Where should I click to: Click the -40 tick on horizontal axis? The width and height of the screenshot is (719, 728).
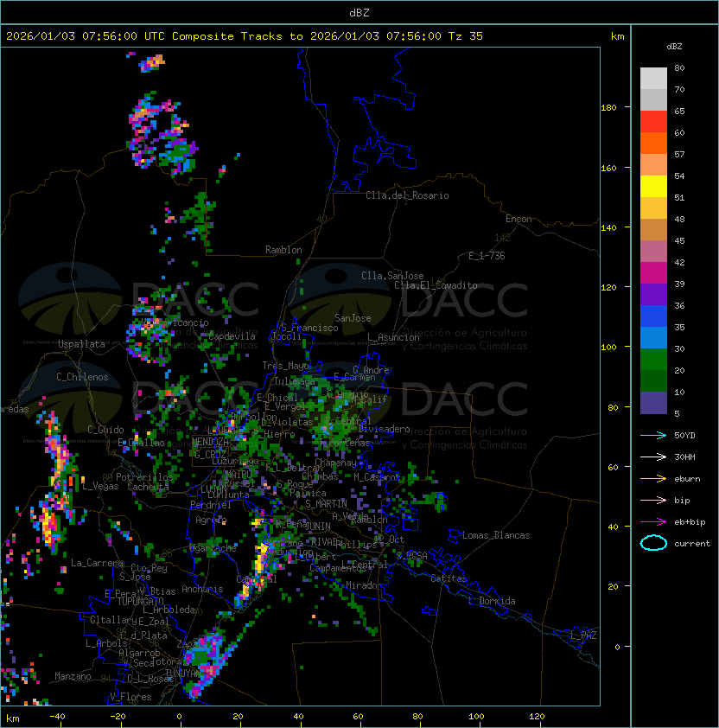[57, 717]
